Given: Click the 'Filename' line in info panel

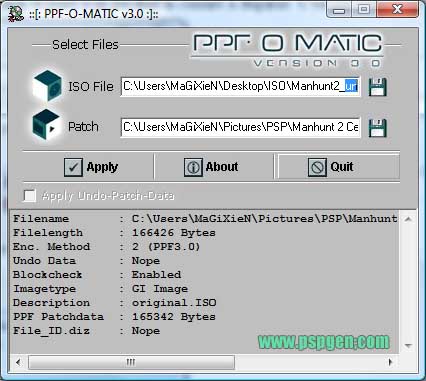Looking at the screenshot, I should 205,219.
